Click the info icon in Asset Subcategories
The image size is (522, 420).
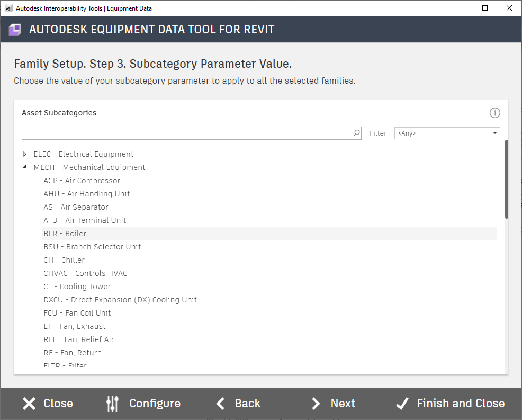tap(495, 113)
